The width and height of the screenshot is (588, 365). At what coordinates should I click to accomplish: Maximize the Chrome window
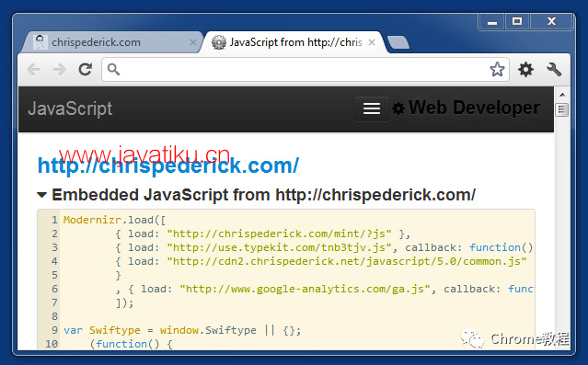click(517, 21)
